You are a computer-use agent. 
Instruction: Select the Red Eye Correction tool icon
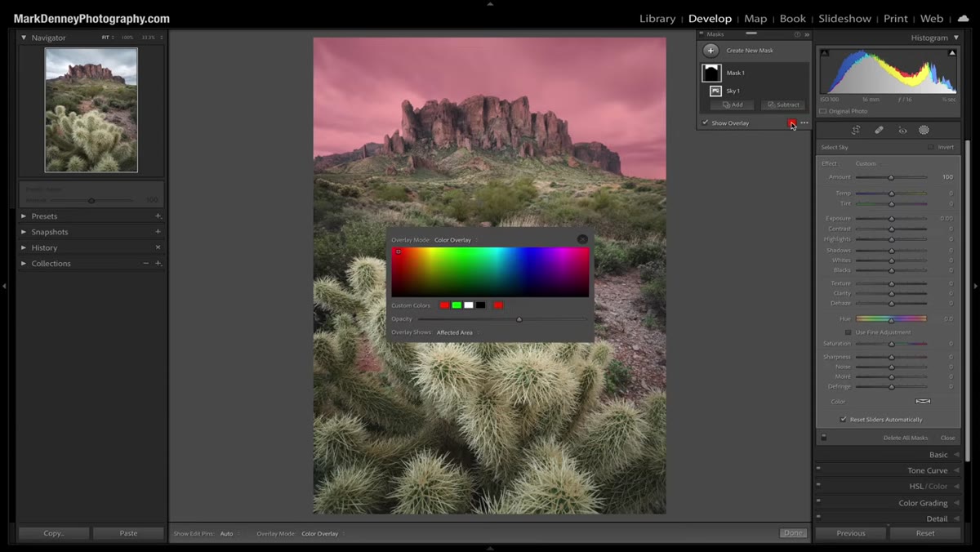click(x=902, y=130)
